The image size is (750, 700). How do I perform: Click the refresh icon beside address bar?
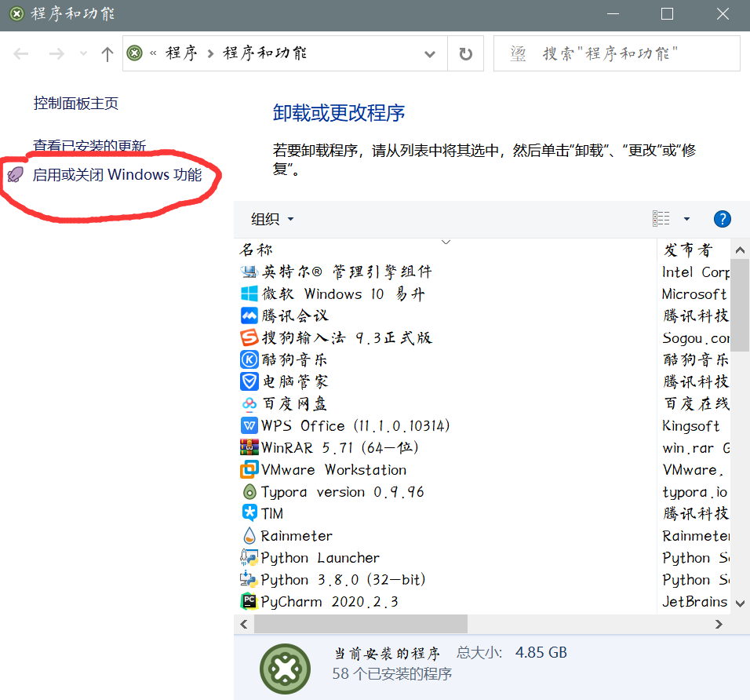466,53
